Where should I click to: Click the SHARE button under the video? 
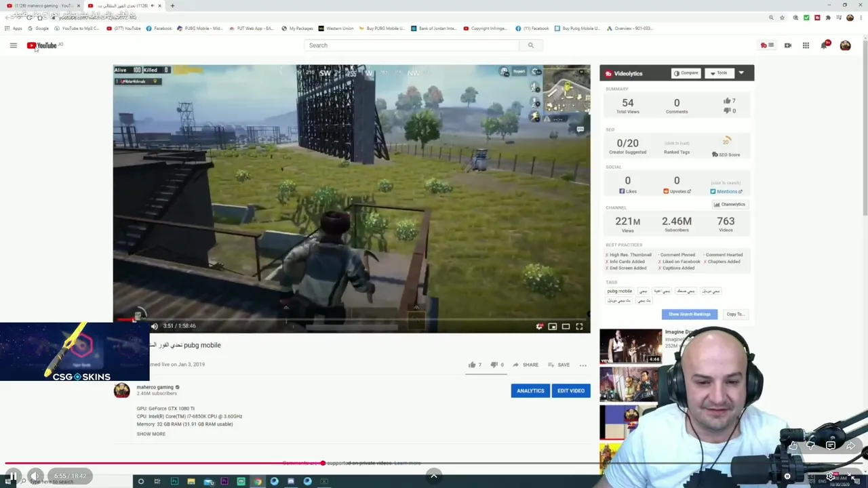click(526, 365)
